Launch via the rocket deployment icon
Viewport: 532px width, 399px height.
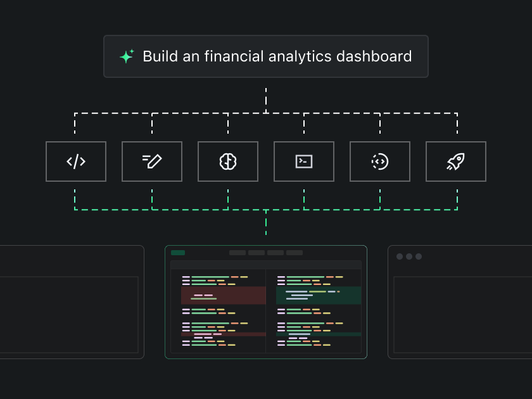[x=456, y=161]
